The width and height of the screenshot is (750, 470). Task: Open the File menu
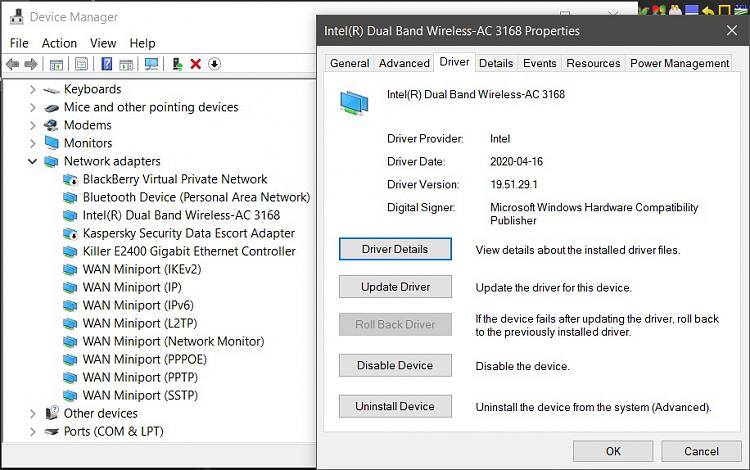click(19, 44)
